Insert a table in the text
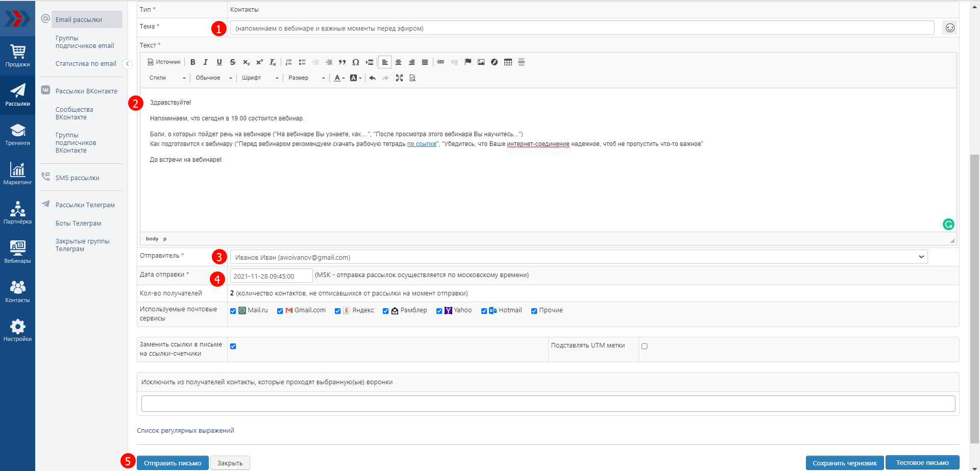 [508, 62]
